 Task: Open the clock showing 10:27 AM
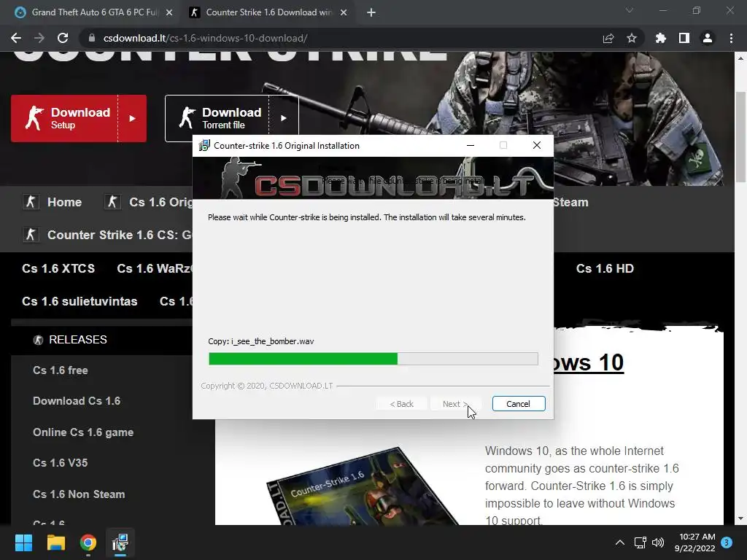pos(694,542)
